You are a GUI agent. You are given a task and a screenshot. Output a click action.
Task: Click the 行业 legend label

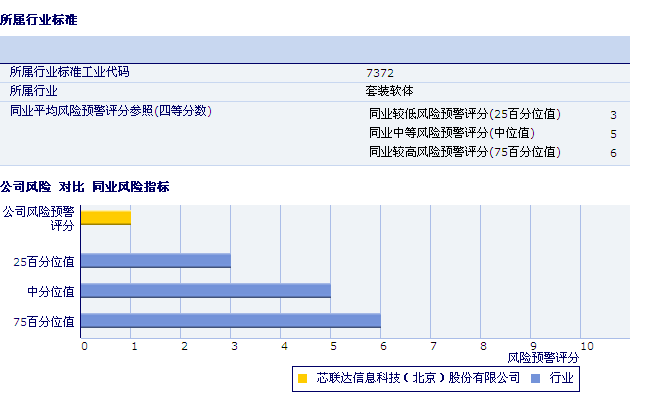(x=561, y=378)
